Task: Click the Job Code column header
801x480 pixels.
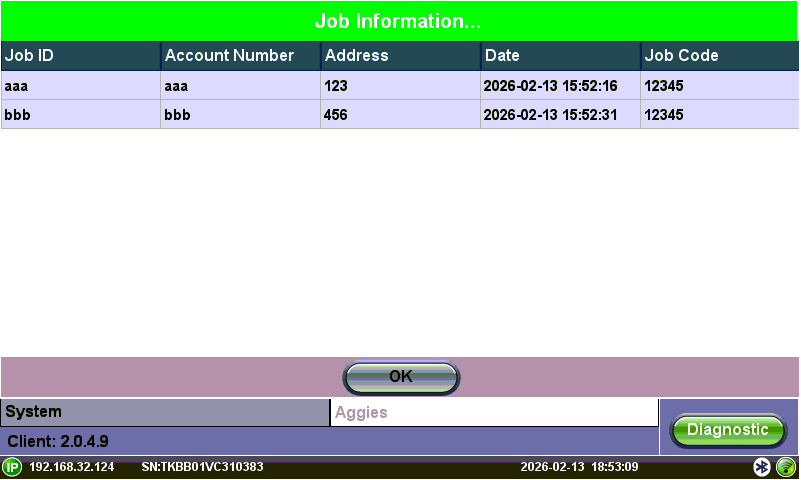Action: (x=720, y=56)
